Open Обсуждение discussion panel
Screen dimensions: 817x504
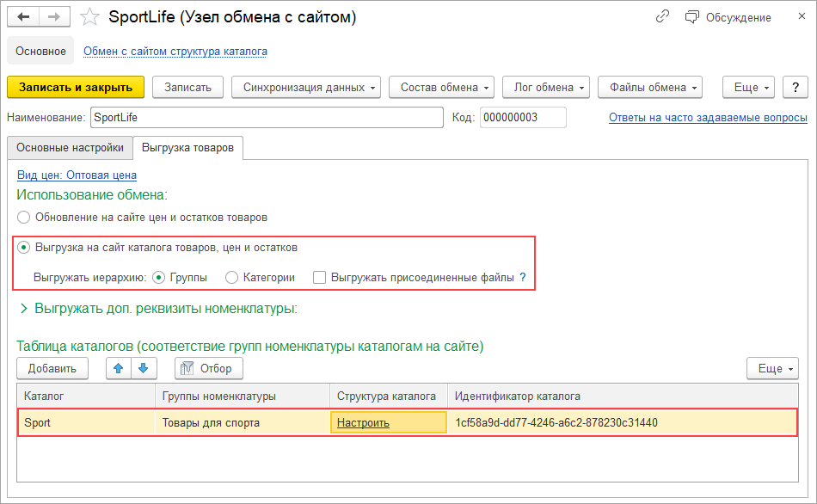(x=728, y=17)
